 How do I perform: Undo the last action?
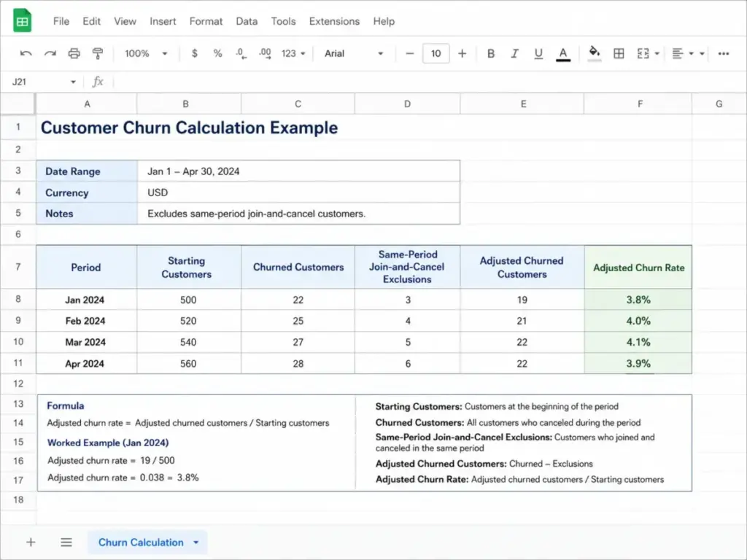click(x=26, y=53)
